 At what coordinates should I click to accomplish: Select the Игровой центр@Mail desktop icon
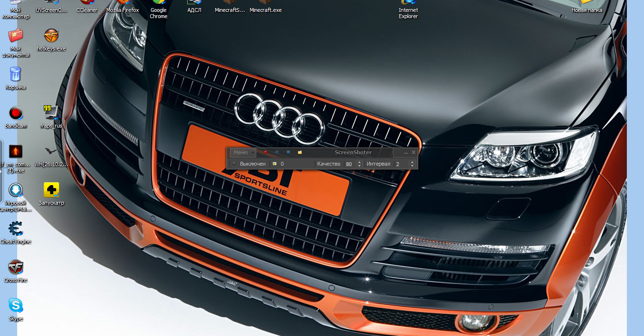pos(16,197)
